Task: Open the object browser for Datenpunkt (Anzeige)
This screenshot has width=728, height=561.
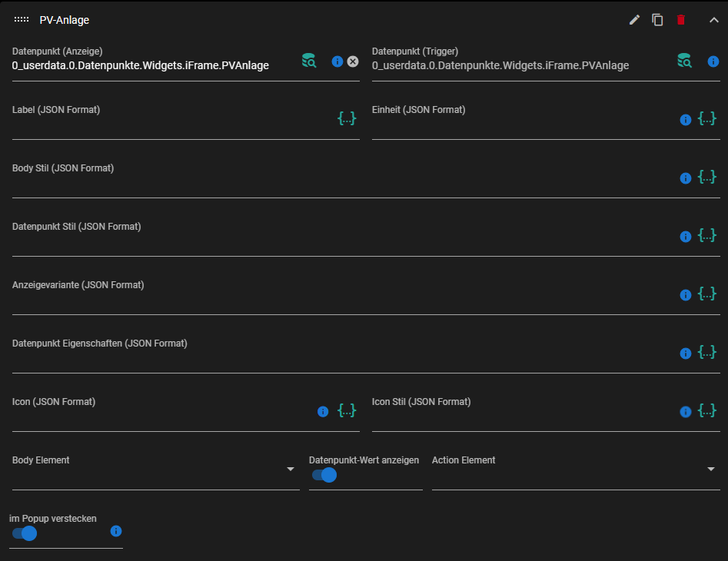Action: coord(309,61)
